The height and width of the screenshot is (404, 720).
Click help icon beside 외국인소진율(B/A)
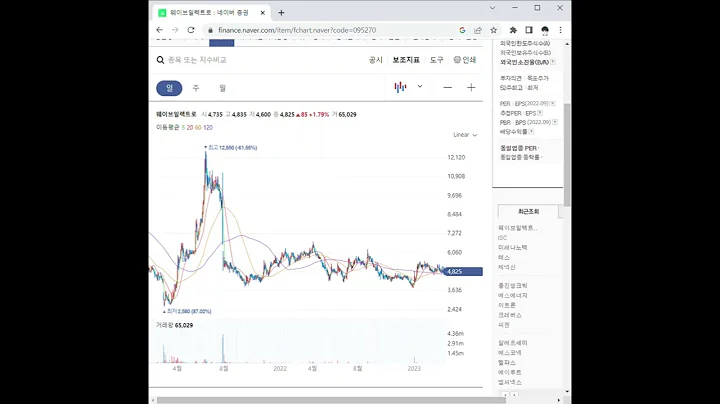click(552, 62)
